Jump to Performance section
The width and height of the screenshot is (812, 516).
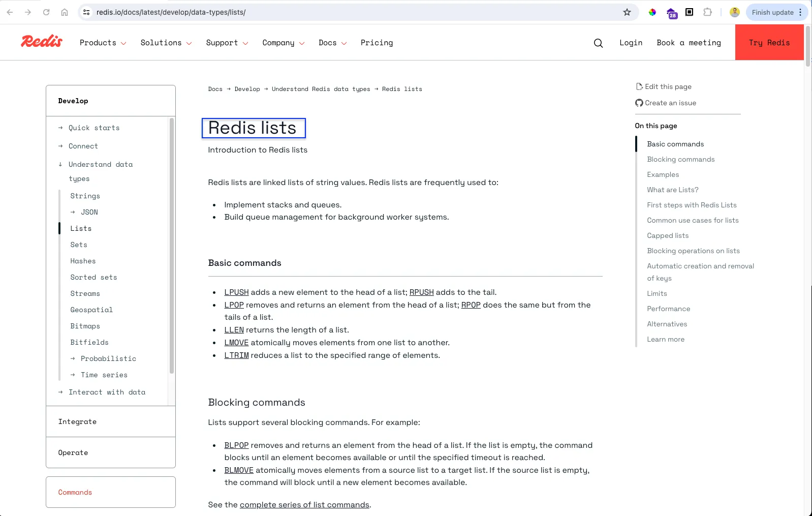pos(668,309)
